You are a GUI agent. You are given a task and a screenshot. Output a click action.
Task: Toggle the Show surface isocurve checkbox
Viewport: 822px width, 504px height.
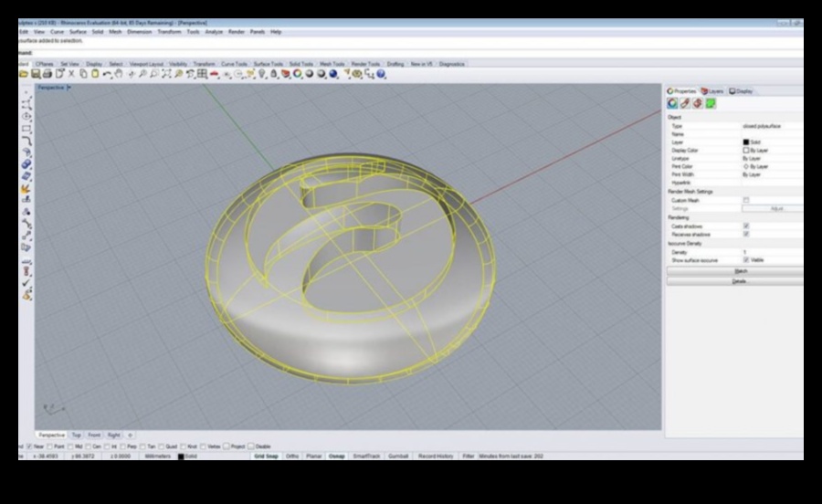[x=746, y=260]
